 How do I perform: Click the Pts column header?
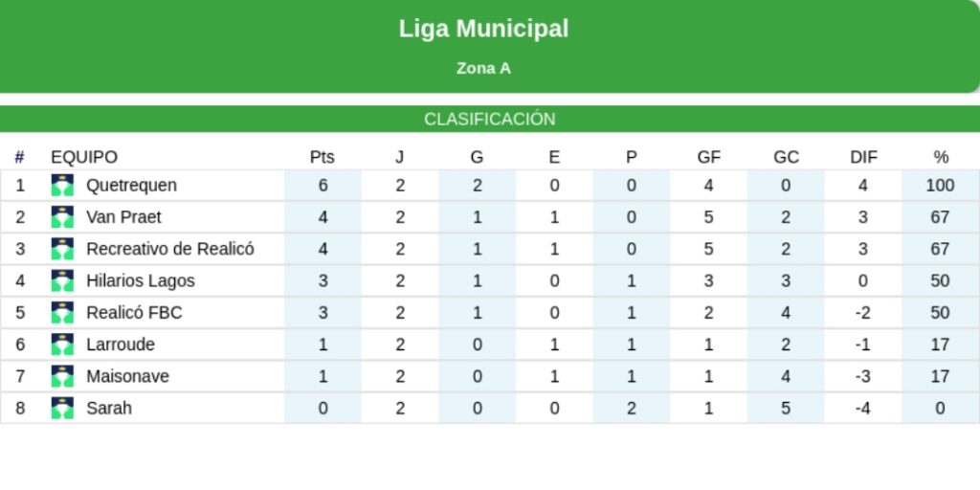point(323,157)
